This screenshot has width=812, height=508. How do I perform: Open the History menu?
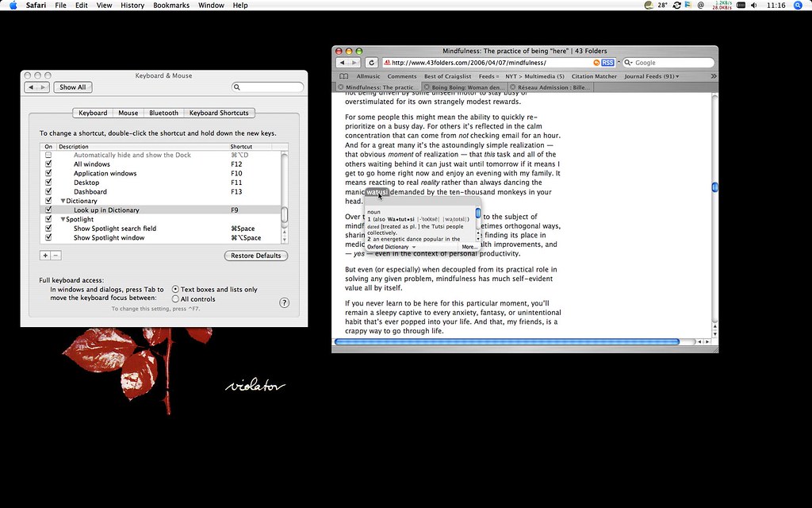point(132,6)
